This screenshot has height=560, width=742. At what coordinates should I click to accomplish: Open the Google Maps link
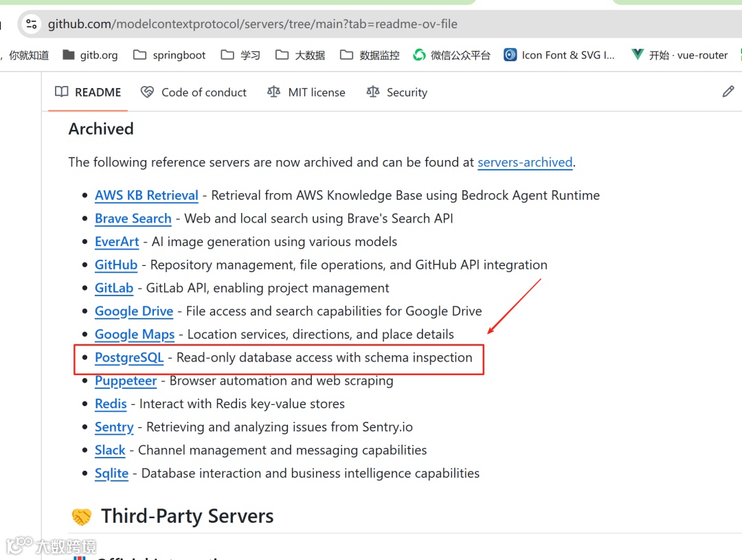click(x=135, y=335)
